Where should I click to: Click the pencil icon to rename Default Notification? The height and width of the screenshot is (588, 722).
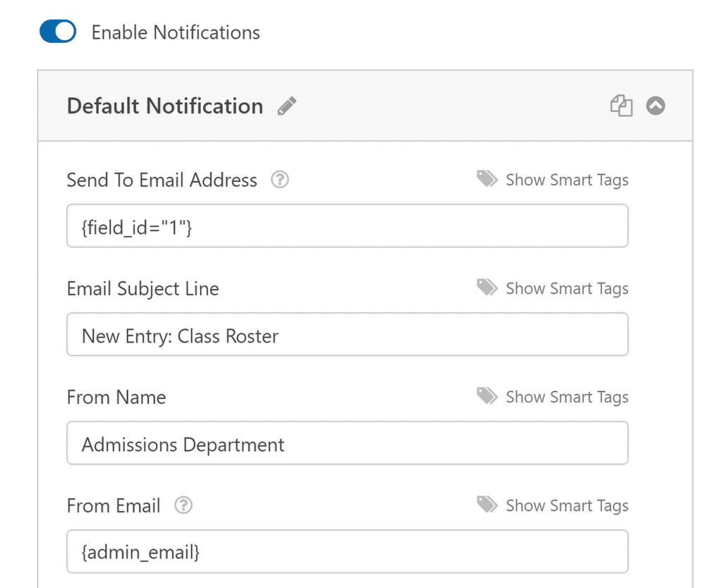click(287, 106)
